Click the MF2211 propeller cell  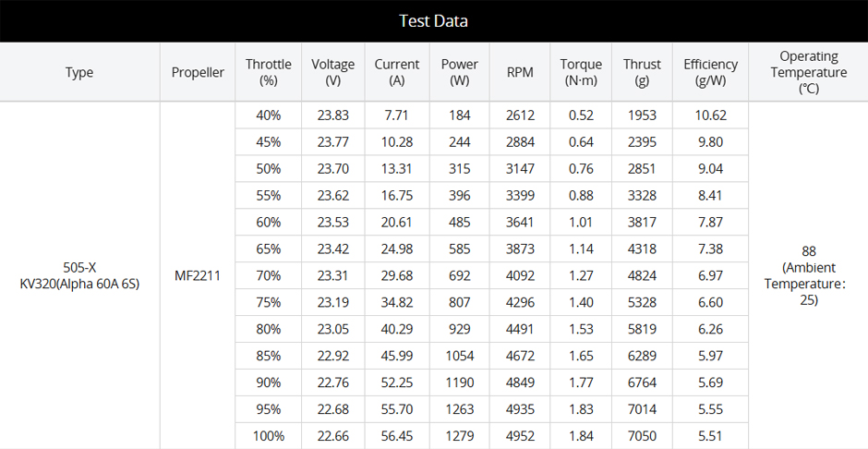(x=198, y=275)
